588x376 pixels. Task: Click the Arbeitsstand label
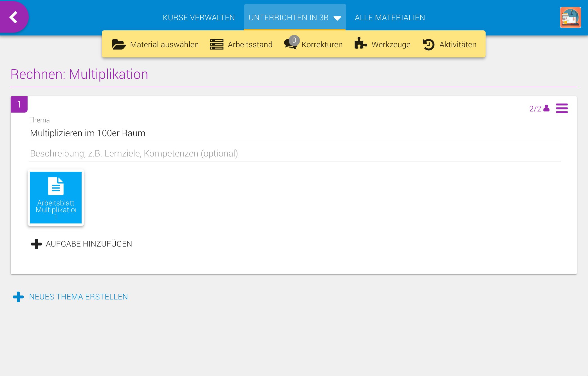click(x=250, y=44)
